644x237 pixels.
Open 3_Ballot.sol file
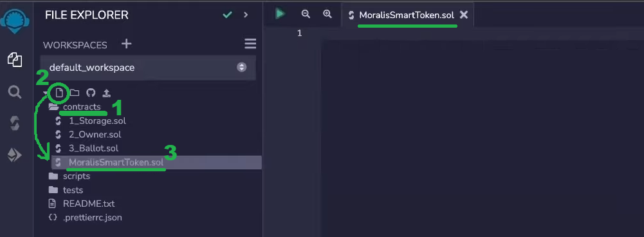(94, 148)
